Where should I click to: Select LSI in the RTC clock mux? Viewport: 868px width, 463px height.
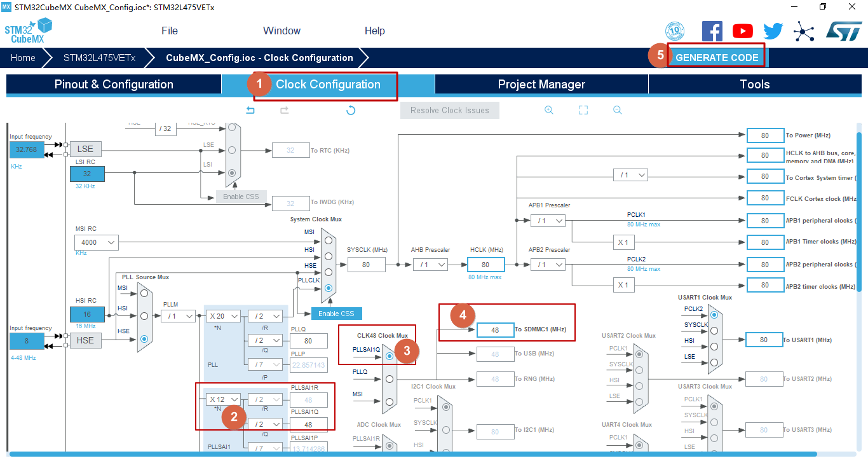(x=233, y=172)
